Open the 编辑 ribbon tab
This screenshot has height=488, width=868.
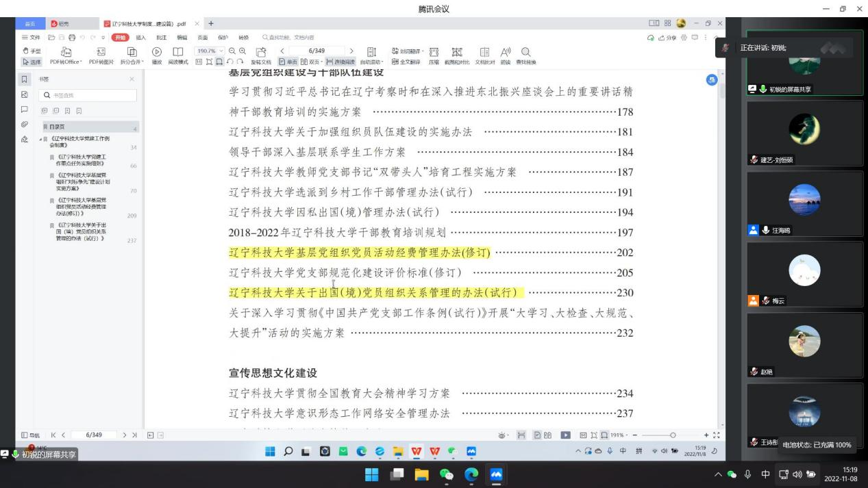click(x=182, y=37)
